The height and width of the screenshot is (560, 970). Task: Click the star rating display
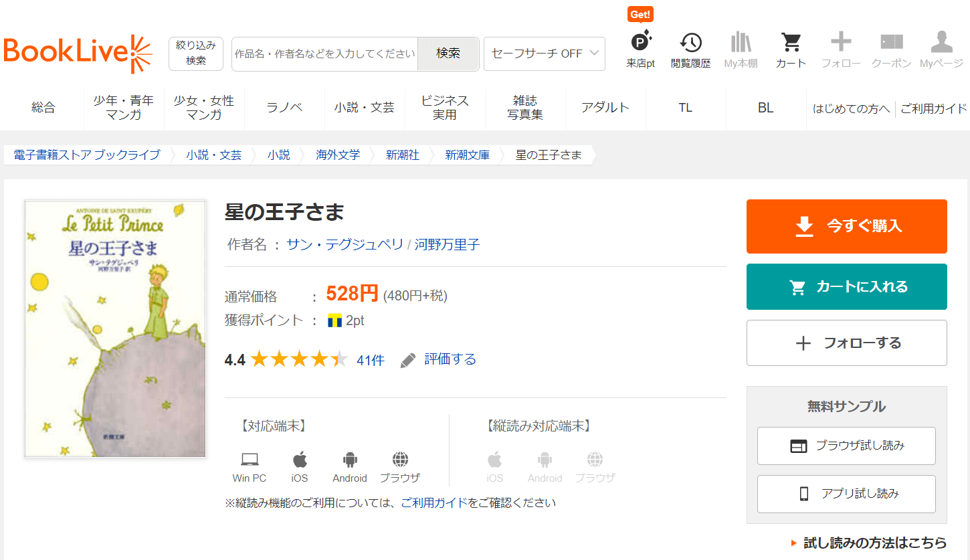point(299,360)
